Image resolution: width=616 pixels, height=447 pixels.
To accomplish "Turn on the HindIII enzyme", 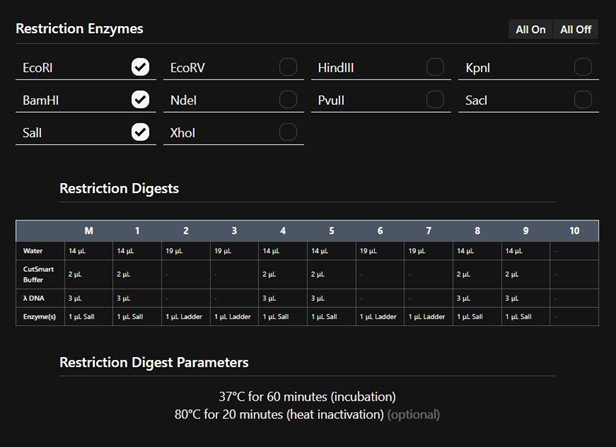I will [x=435, y=67].
